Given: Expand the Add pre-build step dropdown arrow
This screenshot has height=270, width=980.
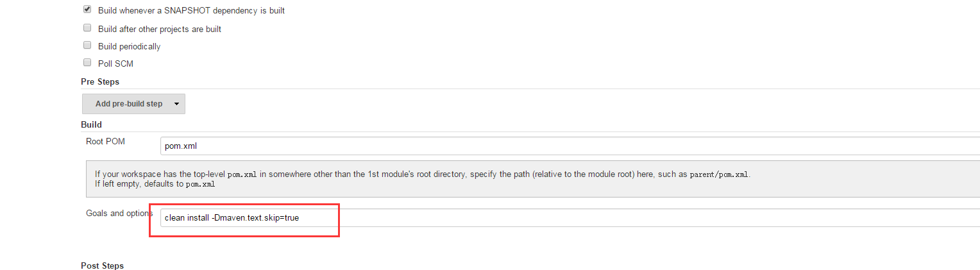Looking at the screenshot, I should [x=176, y=104].
